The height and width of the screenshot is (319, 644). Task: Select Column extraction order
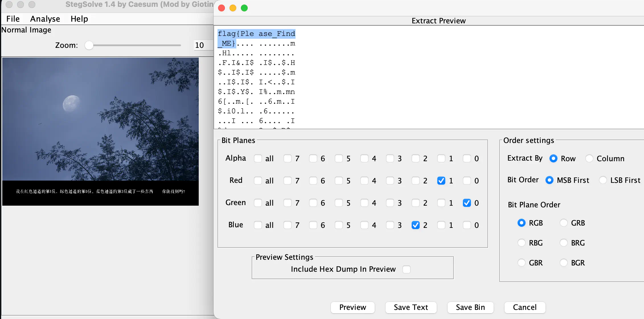(589, 158)
